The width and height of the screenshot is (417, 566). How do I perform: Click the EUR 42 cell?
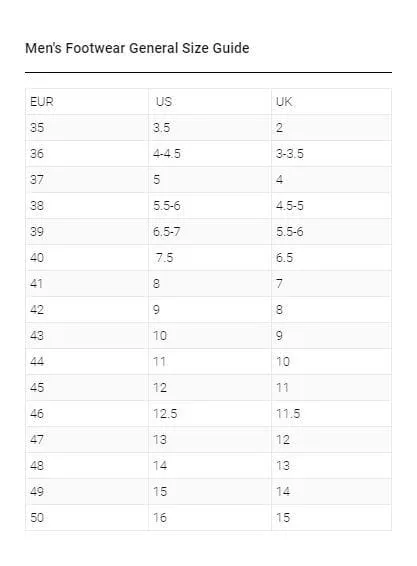click(87, 310)
